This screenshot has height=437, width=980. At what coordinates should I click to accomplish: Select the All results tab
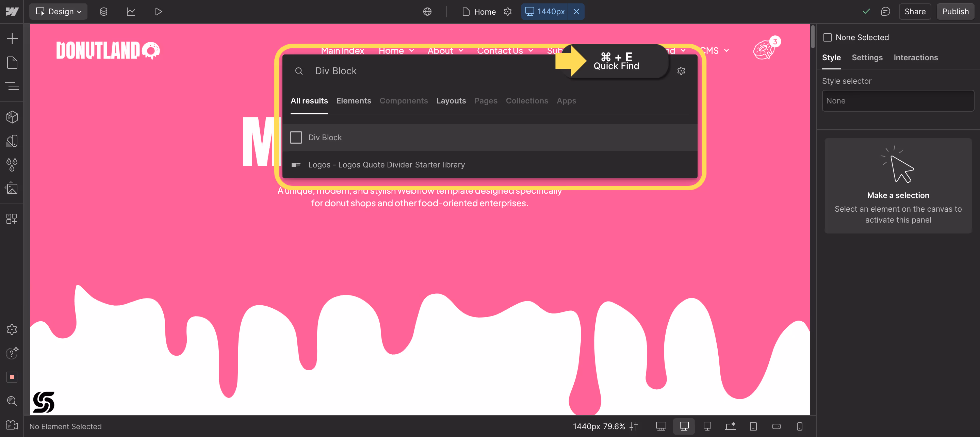click(309, 100)
